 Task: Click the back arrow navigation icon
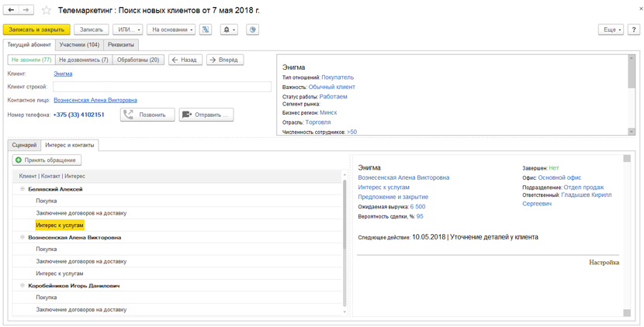pos(11,10)
